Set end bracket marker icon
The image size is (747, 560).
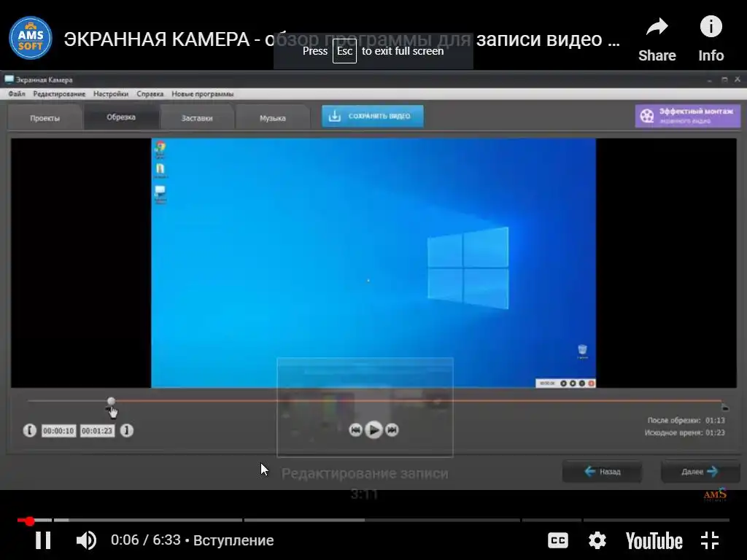[127, 430]
